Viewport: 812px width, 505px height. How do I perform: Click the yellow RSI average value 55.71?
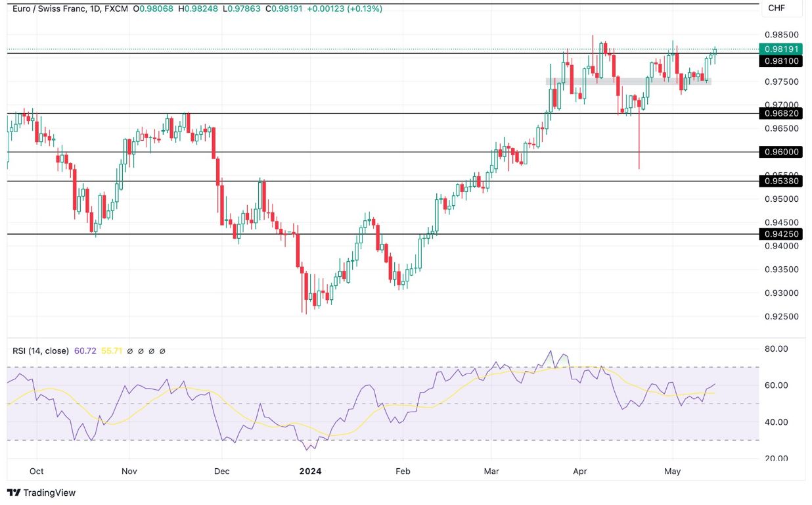coord(111,351)
